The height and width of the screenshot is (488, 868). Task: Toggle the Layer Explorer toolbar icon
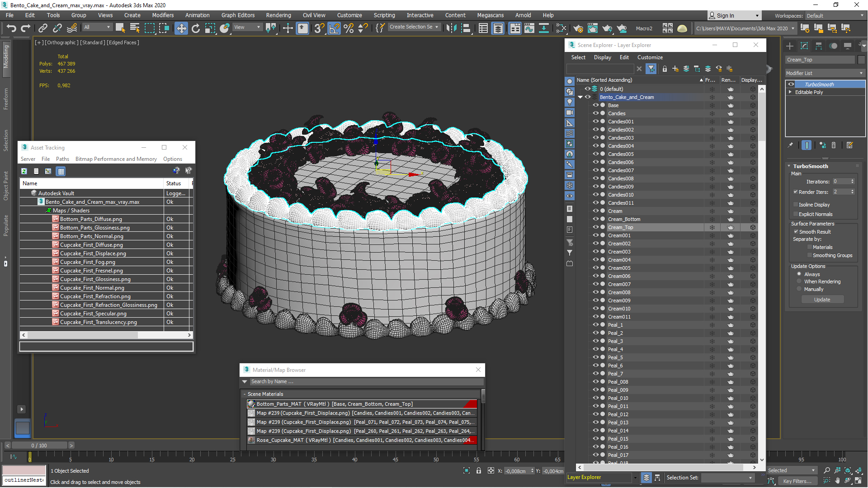(x=498, y=28)
